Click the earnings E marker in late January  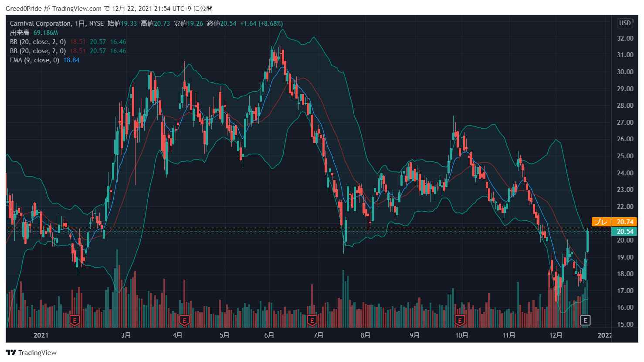(x=75, y=321)
